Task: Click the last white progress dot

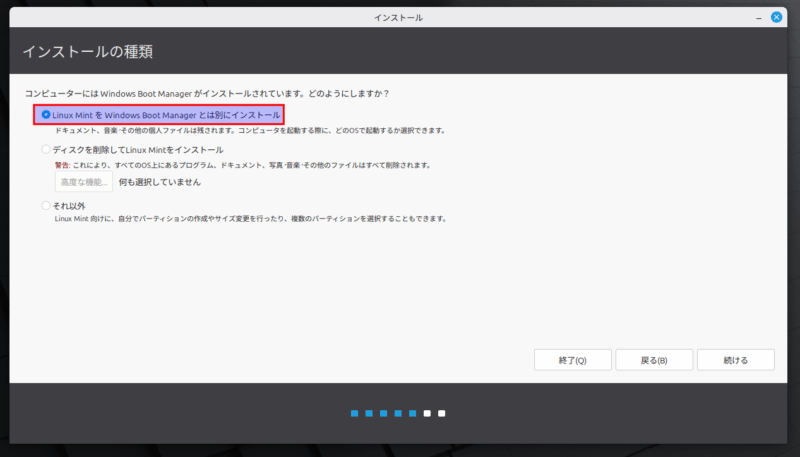Action: (442, 413)
